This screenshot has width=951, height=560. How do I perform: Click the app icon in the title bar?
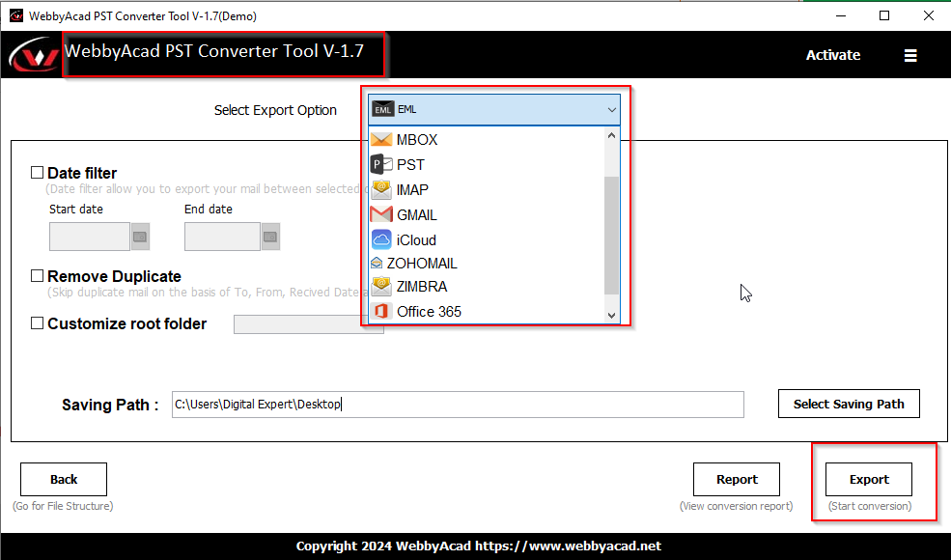click(15, 15)
